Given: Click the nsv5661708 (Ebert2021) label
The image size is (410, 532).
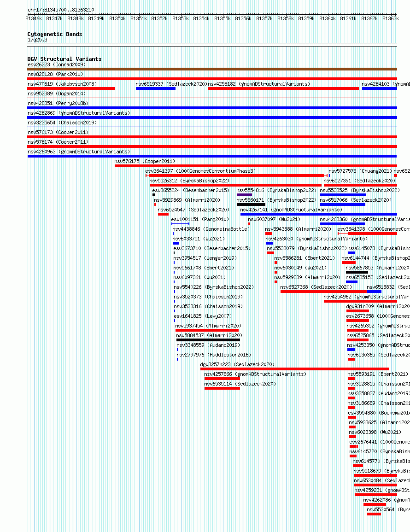Looking at the screenshot, I should [204, 268].
